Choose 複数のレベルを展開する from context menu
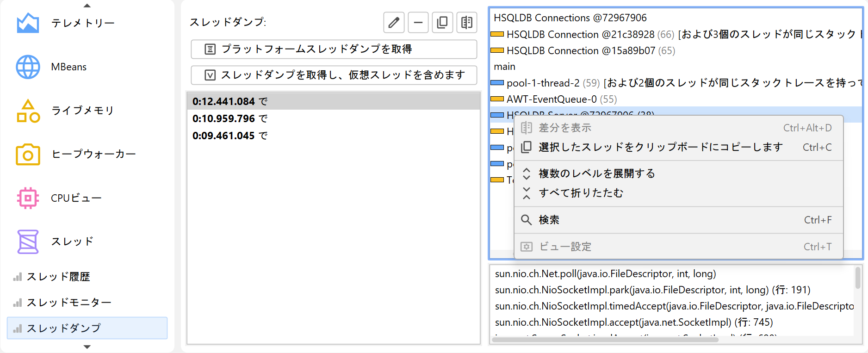The image size is (868, 353). pyautogui.click(x=596, y=173)
